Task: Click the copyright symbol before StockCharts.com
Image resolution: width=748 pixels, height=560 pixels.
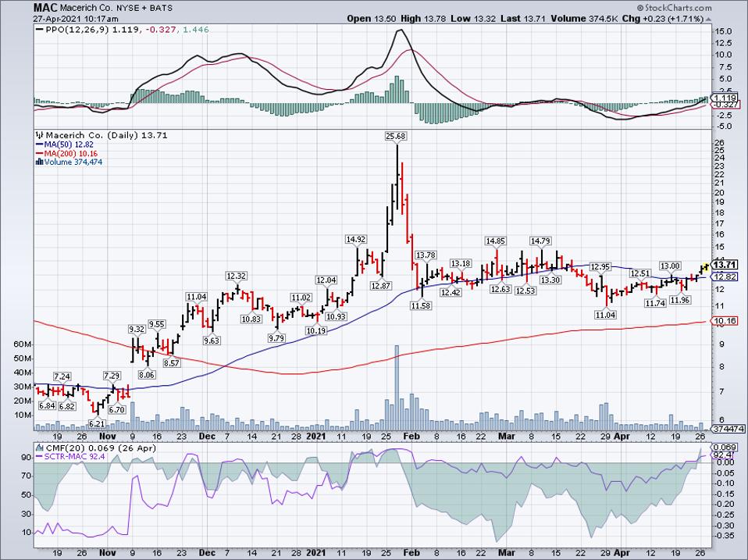Action: [640, 8]
